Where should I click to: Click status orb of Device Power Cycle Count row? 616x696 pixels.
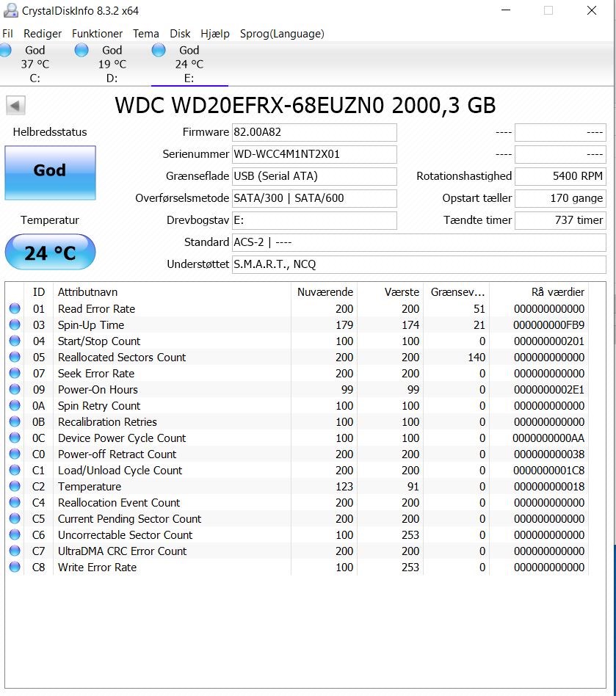point(15,438)
